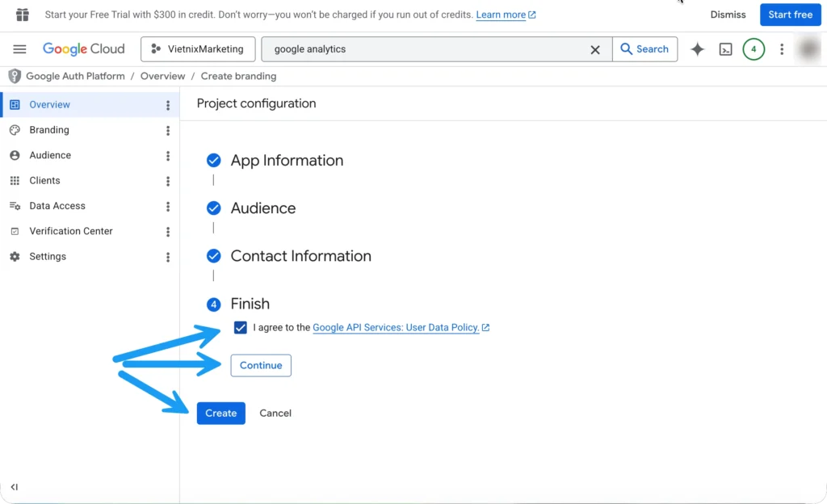Go to Audience in the sidebar
Screen dimensions: 827x504
(50, 155)
